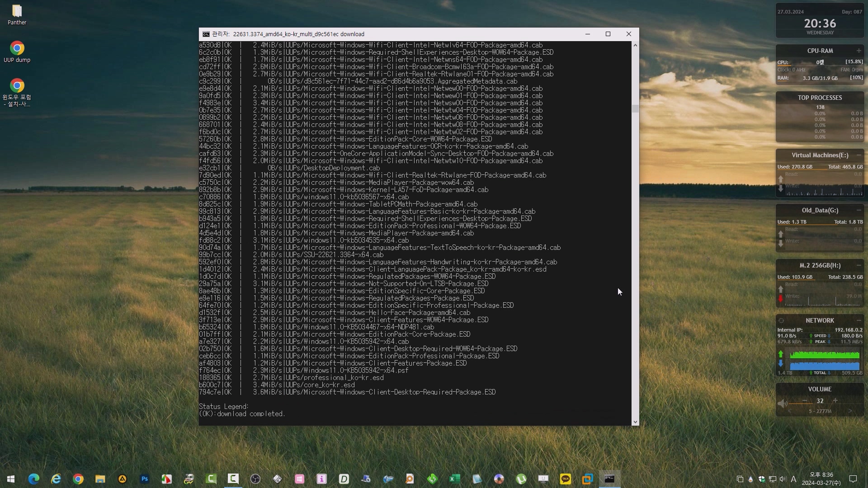Image resolution: width=868 pixels, height=488 pixels.
Task: Open the network icon in system tray
Action: tap(773, 479)
